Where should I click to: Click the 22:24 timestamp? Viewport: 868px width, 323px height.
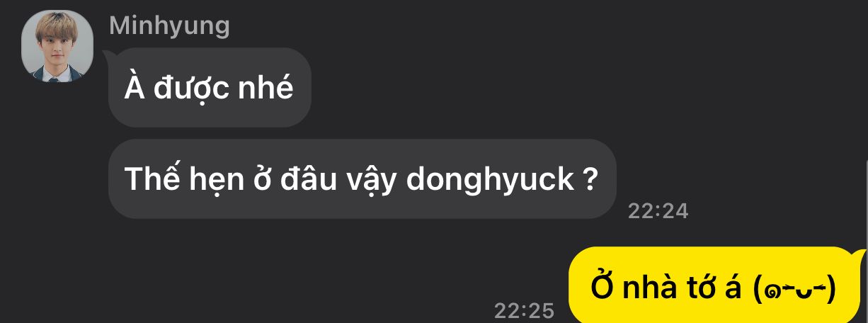[658, 211]
